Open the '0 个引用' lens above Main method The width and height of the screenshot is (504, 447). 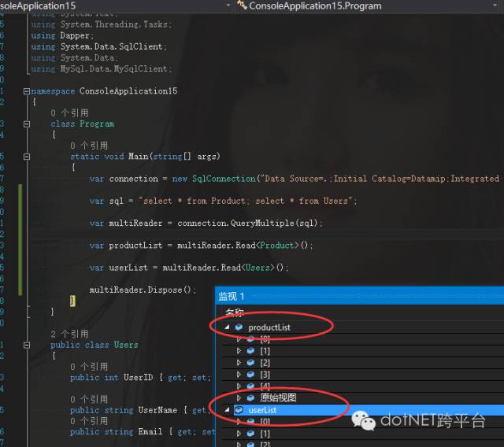(89, 146)
